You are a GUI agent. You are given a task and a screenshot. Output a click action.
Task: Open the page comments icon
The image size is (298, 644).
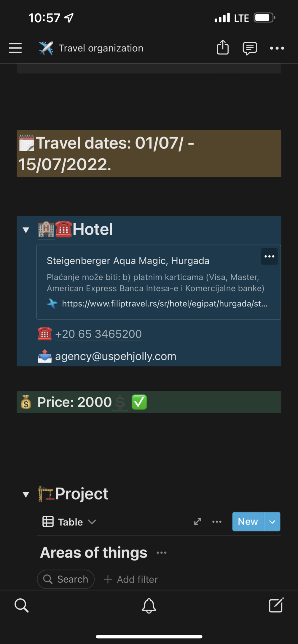point(250,48)
